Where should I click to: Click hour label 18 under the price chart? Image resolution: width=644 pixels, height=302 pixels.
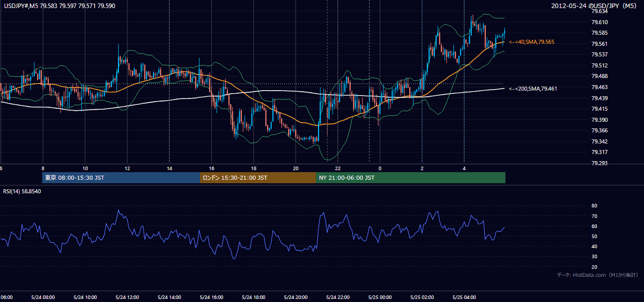(253, 169)
